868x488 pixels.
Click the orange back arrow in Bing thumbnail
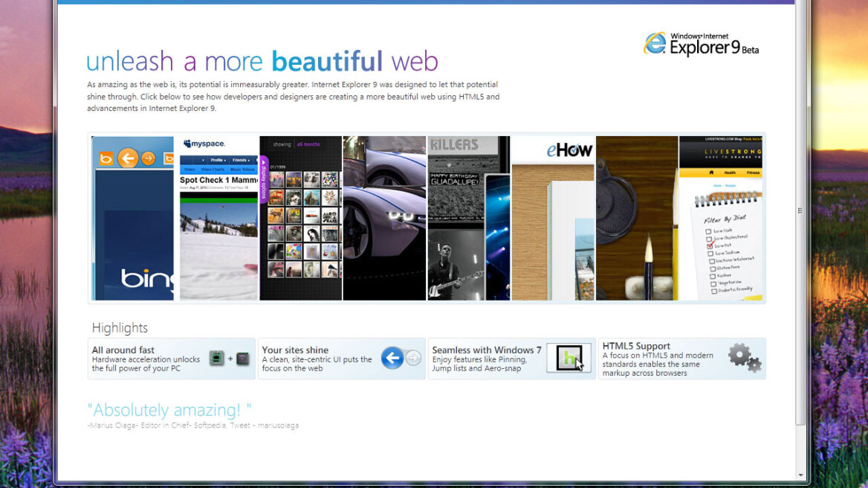[x=128, y=158]
